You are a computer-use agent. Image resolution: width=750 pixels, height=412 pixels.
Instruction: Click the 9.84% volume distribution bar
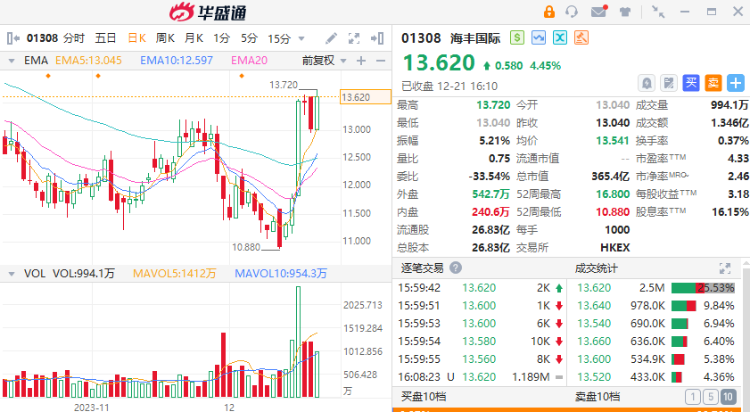point(684,306)
